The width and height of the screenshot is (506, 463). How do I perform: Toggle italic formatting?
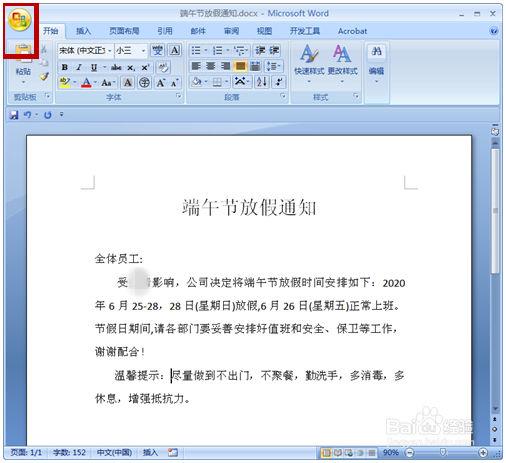pos(79,67)
